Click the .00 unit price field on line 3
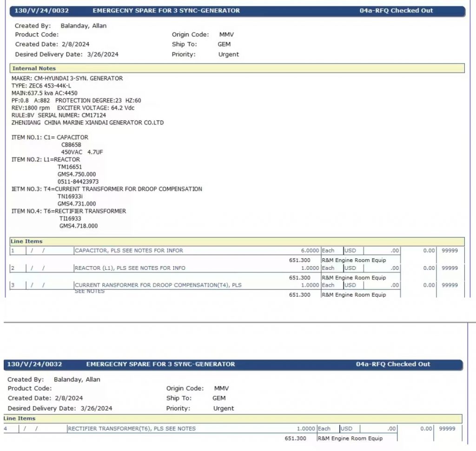 coord(394,285)
